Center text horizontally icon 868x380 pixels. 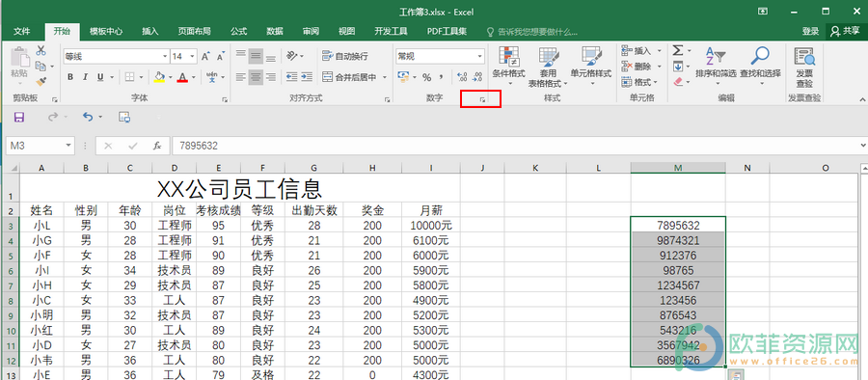click(x=256, y=77)
